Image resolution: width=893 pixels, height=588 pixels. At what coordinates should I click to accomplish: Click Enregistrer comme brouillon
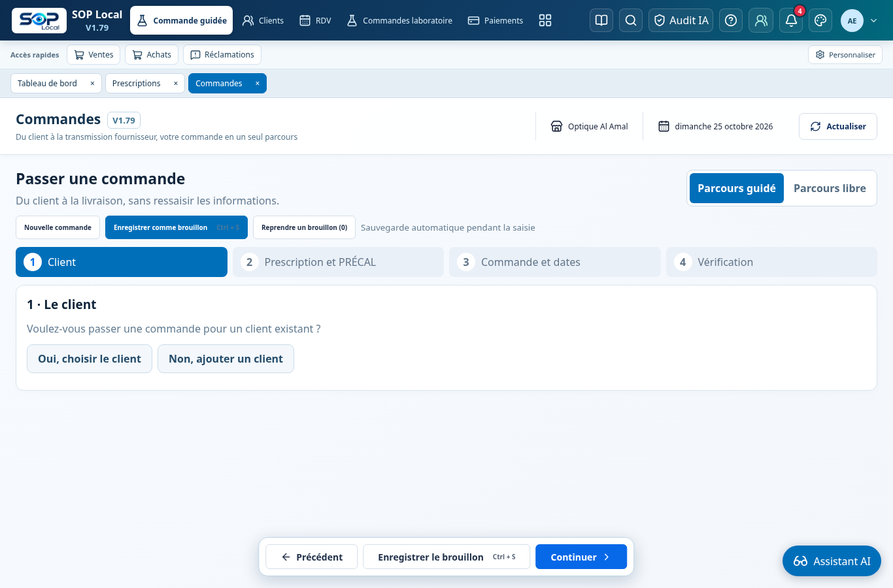(x=177, y=227)
